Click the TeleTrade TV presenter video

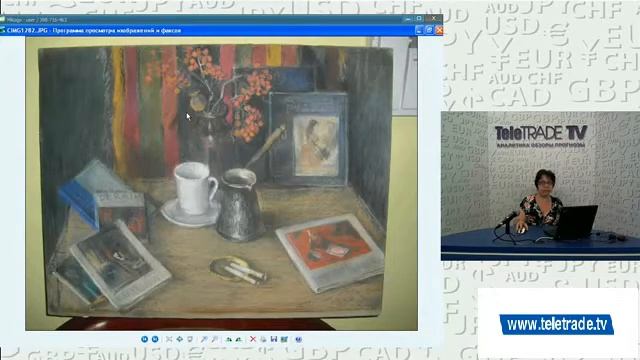[540, 186]
